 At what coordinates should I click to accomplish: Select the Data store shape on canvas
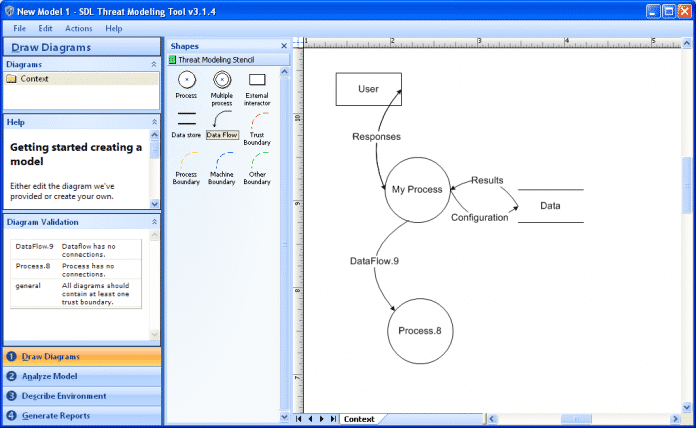point(550,206)
